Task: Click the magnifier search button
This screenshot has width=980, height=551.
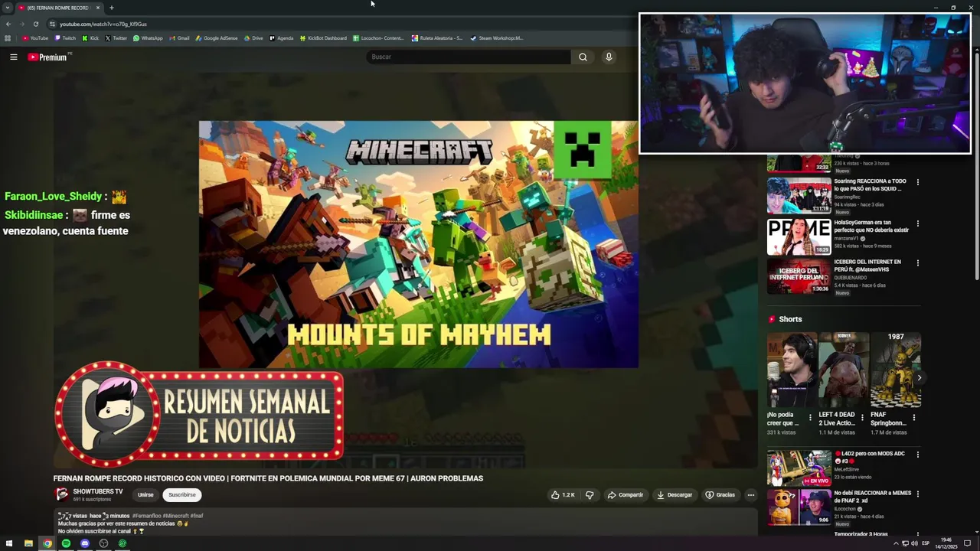Action: click(583, 57)
